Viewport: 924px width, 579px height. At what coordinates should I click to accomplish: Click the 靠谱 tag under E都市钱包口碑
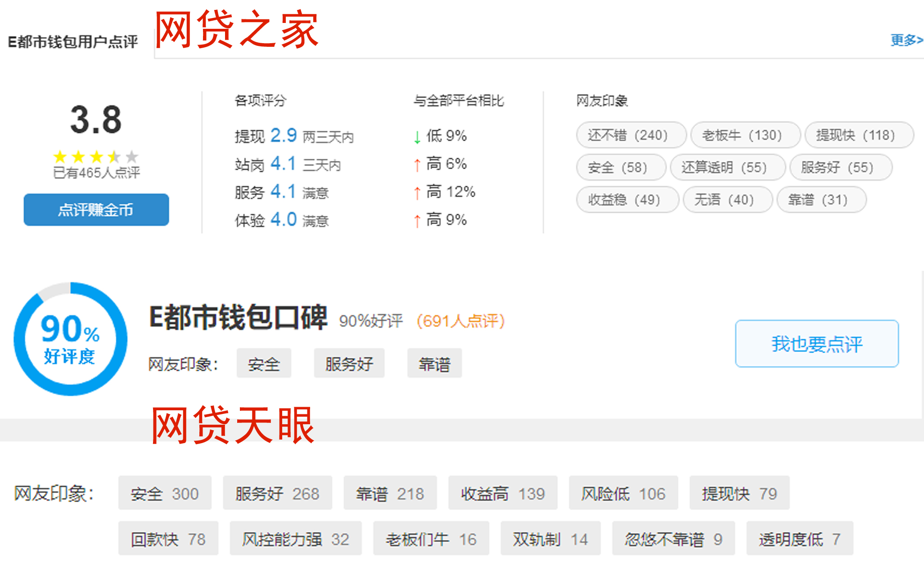click(x=434, y=364)
